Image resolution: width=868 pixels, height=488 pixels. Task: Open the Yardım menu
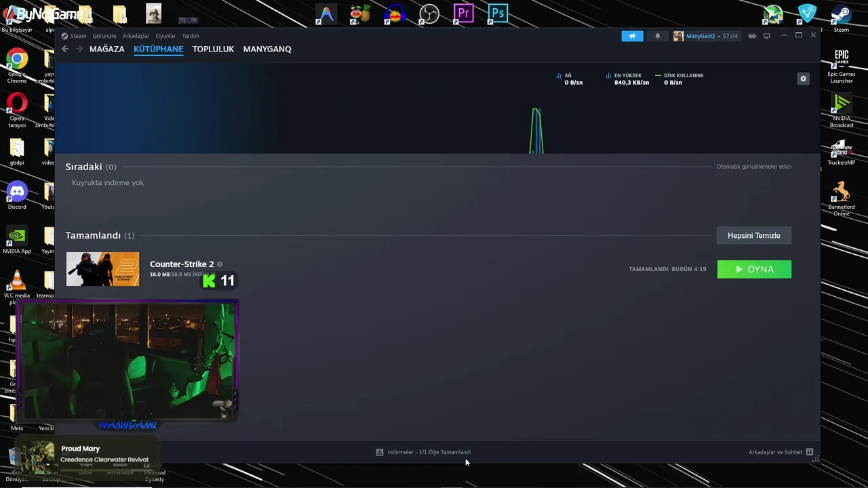tap(191, 36)
